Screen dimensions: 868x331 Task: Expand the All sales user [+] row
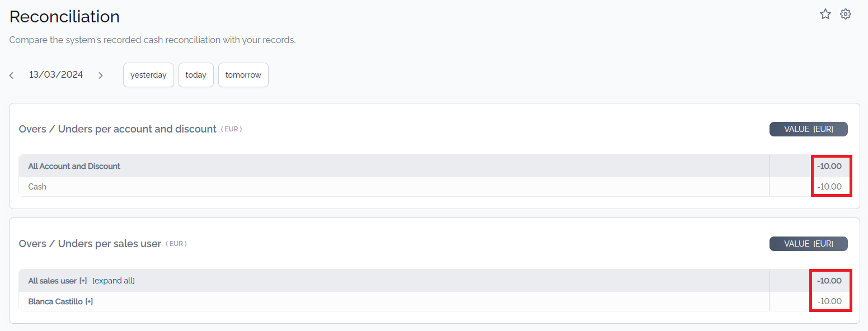(x=83, y=281)
